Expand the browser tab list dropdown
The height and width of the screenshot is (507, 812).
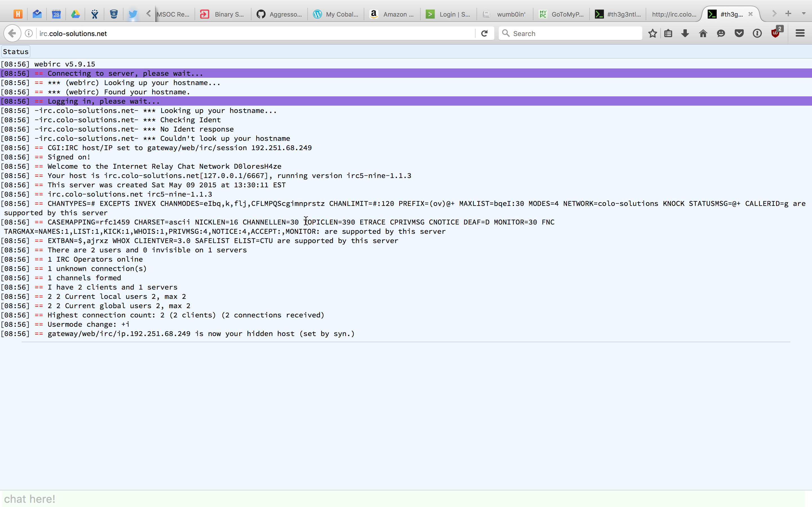pos(803,13)
